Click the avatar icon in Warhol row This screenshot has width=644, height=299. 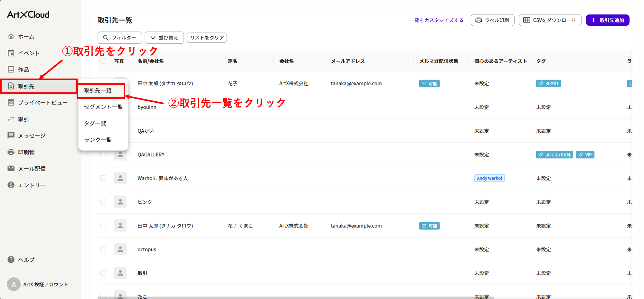pyautogui.click(x=120, y=178)
